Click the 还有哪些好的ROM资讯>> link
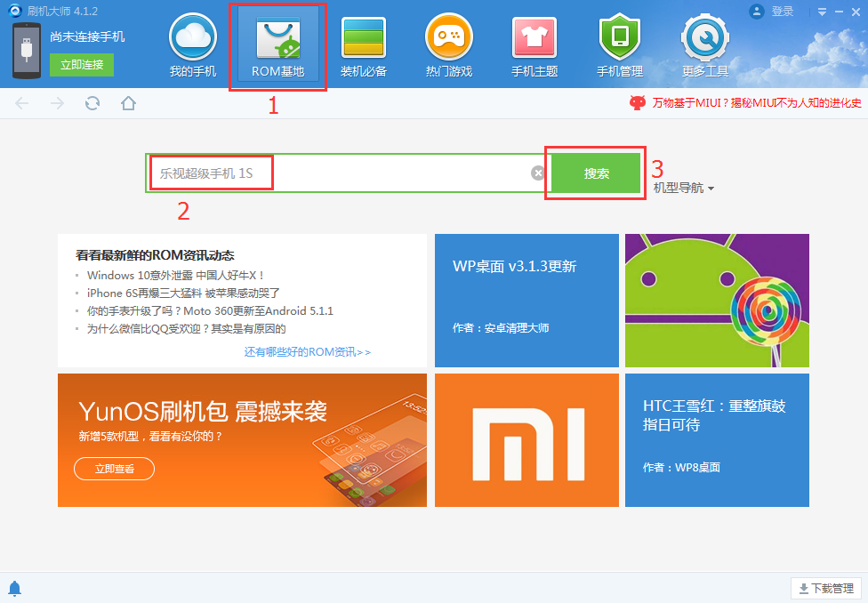 click(307, 351)
